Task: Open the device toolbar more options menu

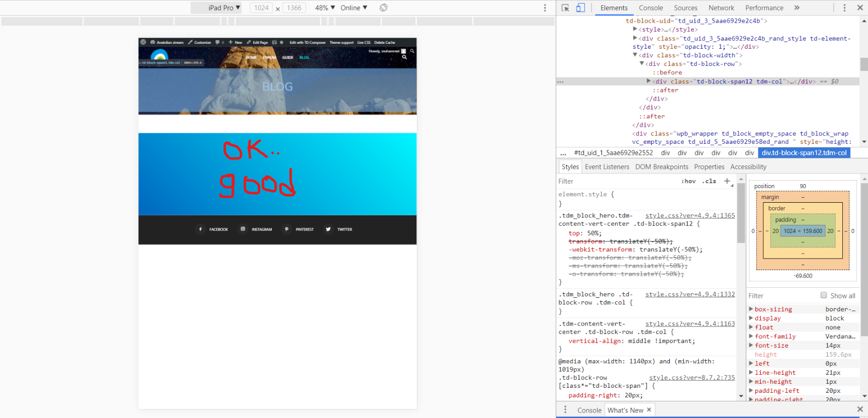Action: tap(545, 8)
